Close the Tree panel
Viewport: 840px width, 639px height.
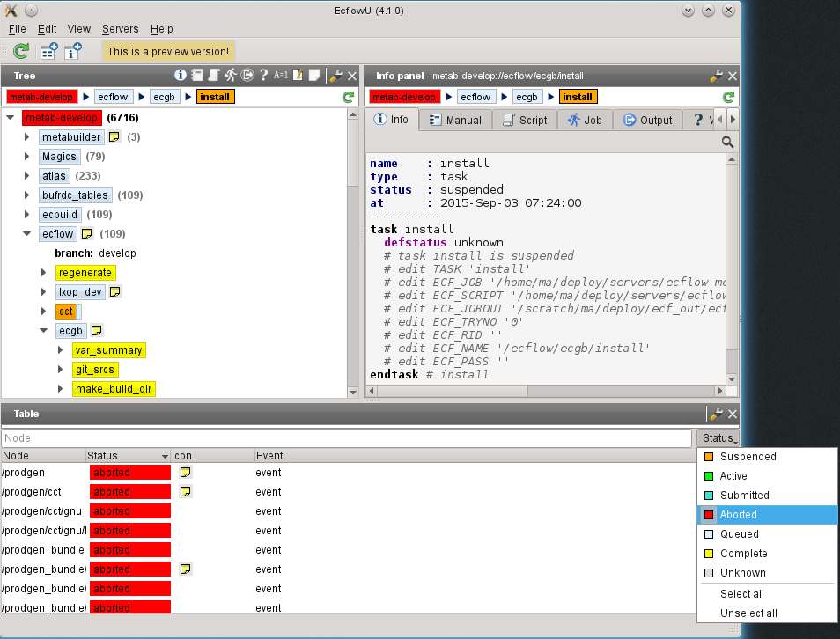click(352, 76)
